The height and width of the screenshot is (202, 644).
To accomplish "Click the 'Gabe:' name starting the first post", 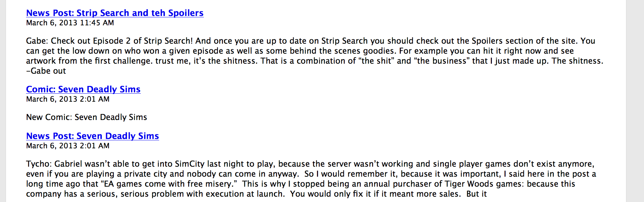I will [37, 41].
